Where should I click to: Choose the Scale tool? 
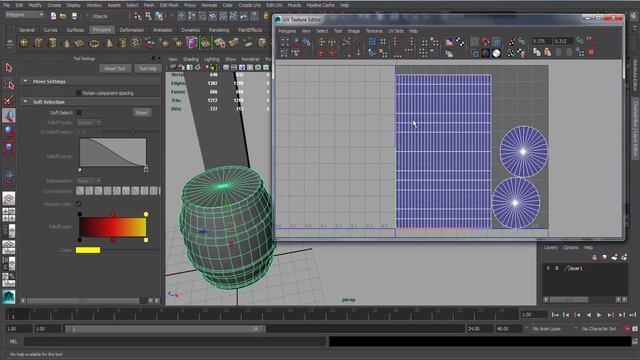[9, 147]
